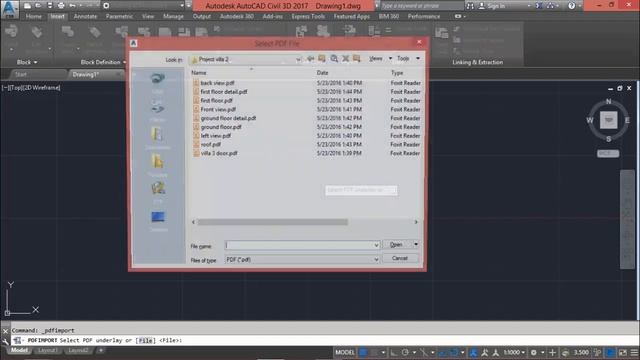Open the Output ribbon tab
Image resolution: width=640 pixels, height=360 pixels.
(x=202, y=16)
